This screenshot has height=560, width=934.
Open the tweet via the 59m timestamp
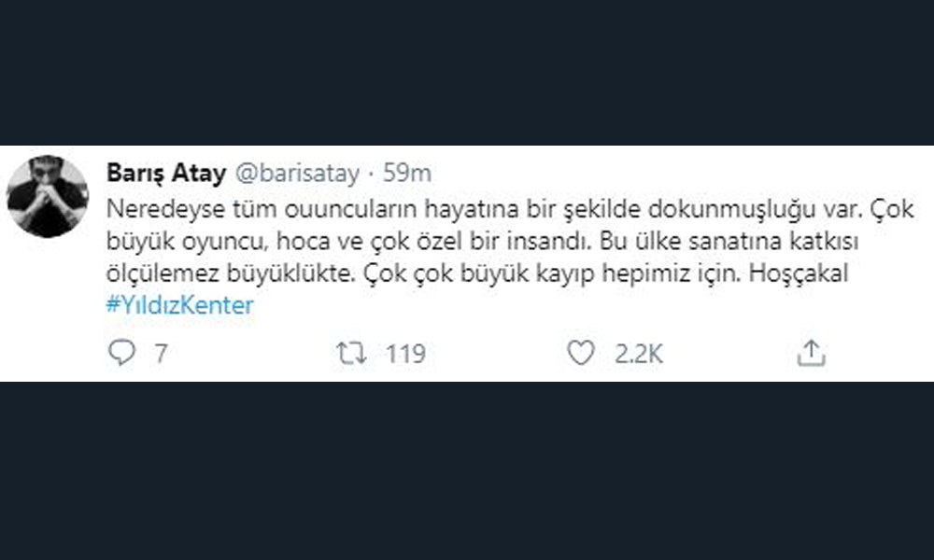pos(410,173)
